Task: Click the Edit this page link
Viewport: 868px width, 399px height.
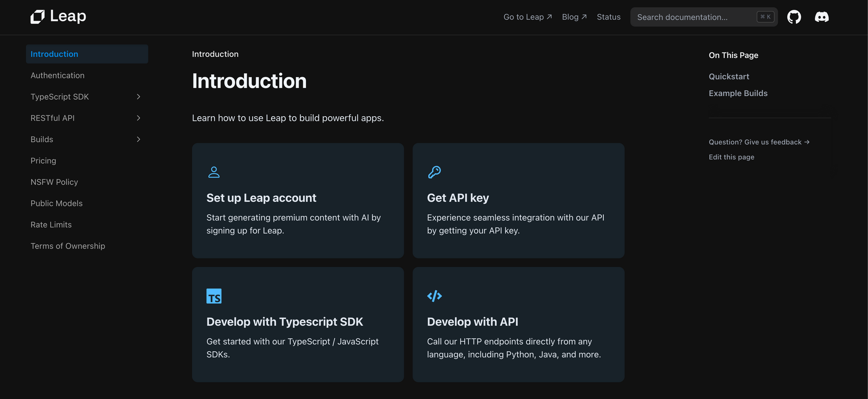Action: point(731,157)
